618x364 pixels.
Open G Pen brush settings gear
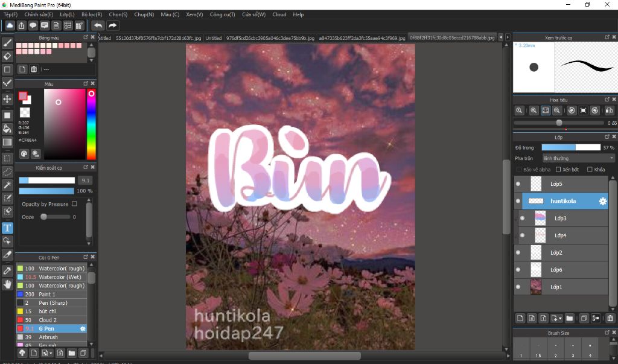pos(83,328)
